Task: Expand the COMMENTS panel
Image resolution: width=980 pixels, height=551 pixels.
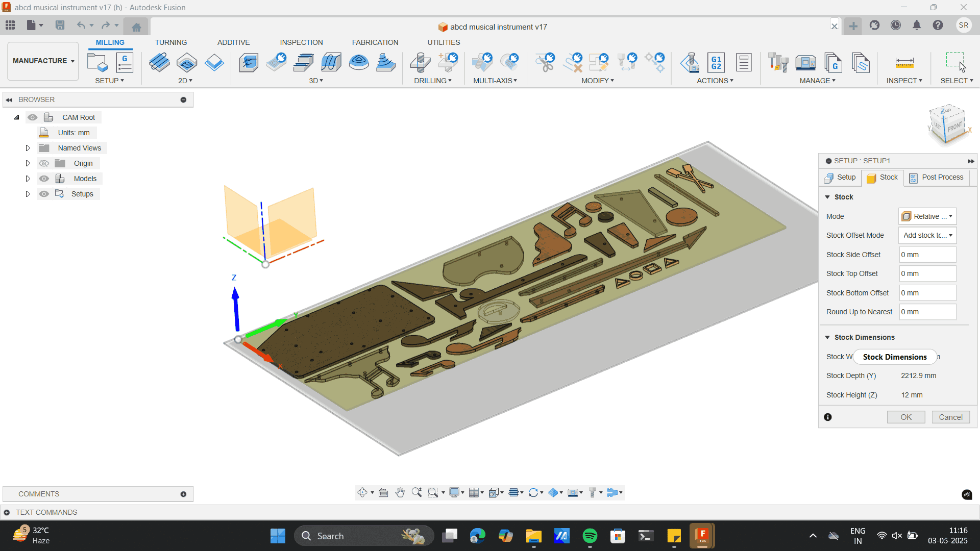Action: [x=183, y=494]
